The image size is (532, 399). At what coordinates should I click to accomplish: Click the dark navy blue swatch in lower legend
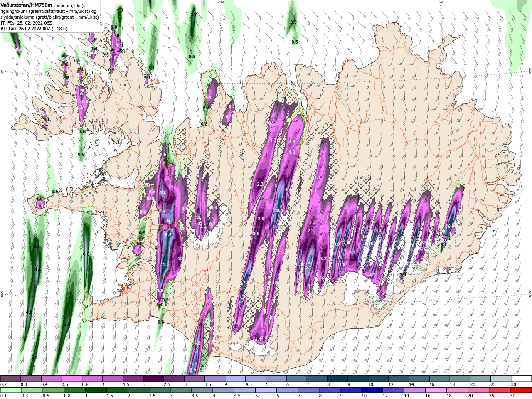pos(372,390)
